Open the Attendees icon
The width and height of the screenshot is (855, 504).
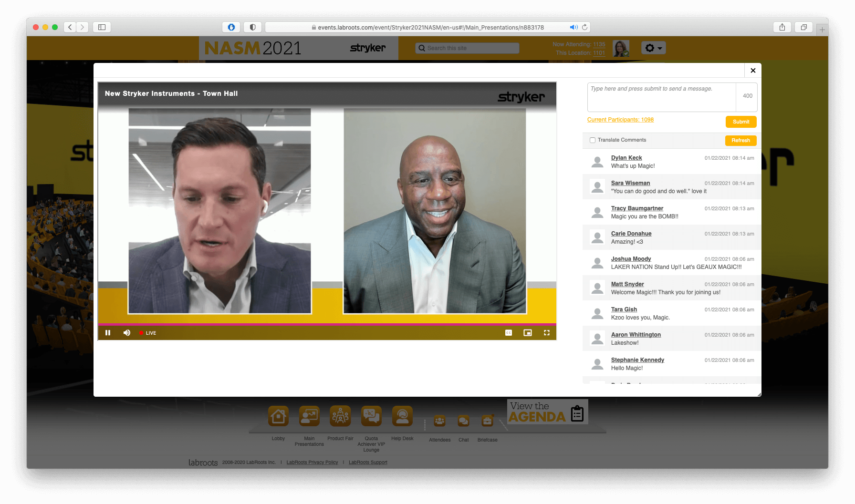pyautogui.click(x=439, y=421)
